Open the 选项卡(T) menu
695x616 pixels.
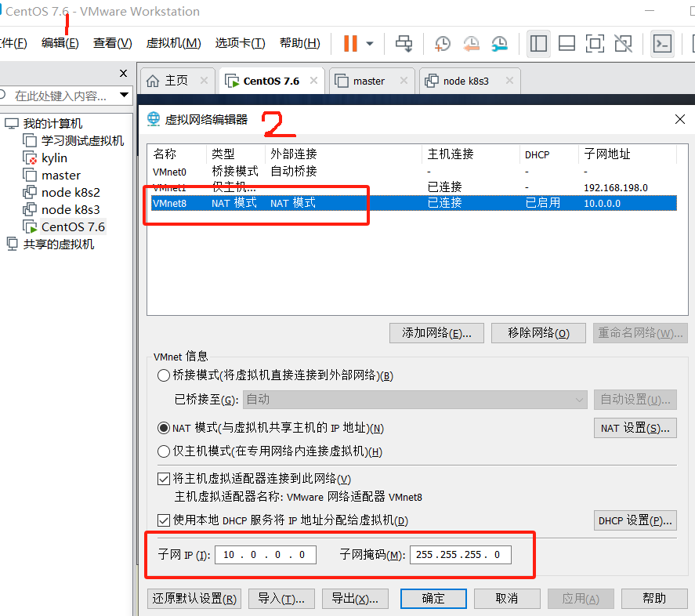tap(240, 43)
